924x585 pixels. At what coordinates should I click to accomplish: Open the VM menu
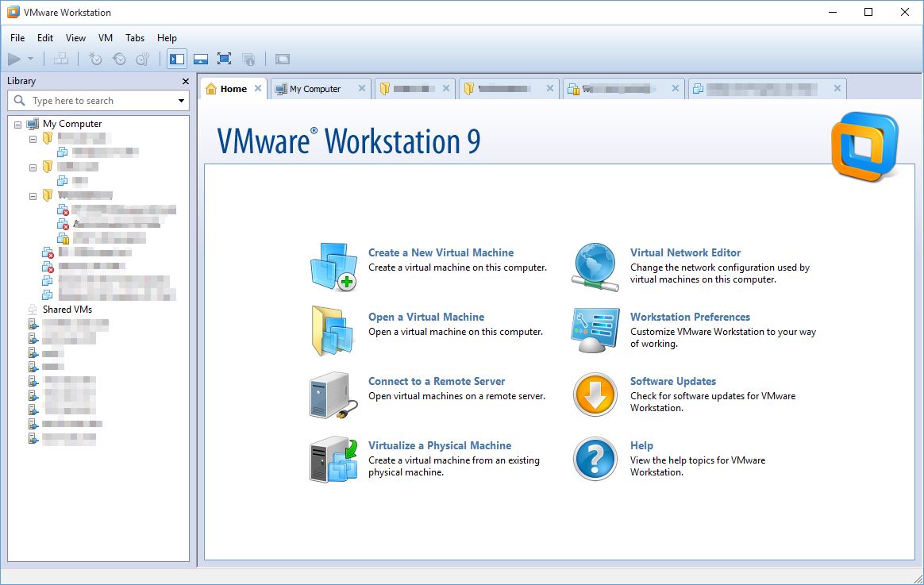tap(106, 38)
